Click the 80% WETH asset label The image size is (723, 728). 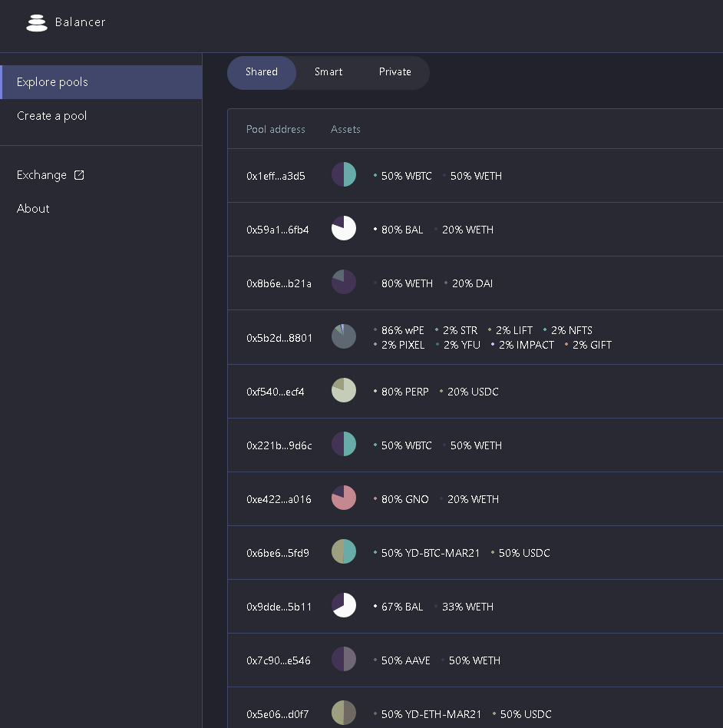tap(407, 284)
